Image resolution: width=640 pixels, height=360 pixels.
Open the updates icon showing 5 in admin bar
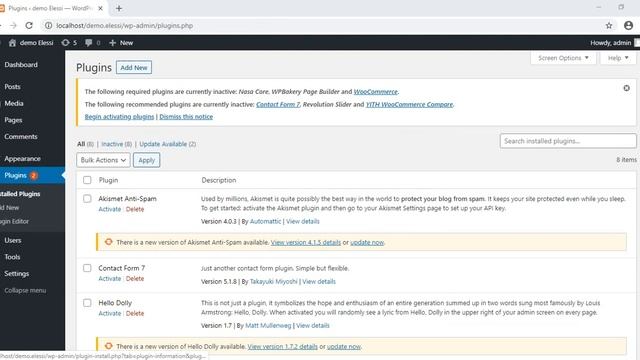(69, 42)
